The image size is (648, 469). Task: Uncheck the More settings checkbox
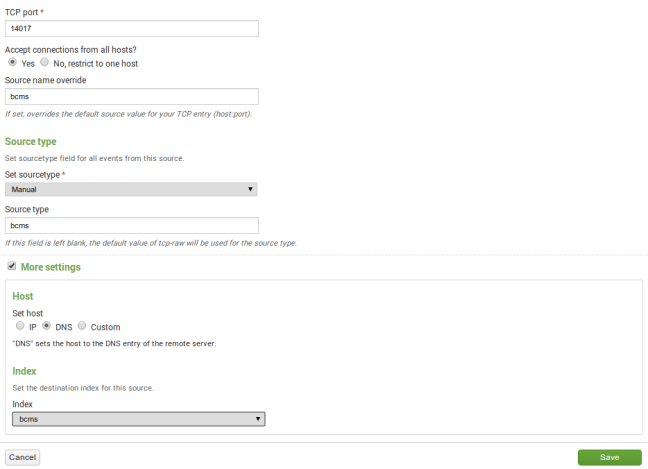[x=11, y=267]
